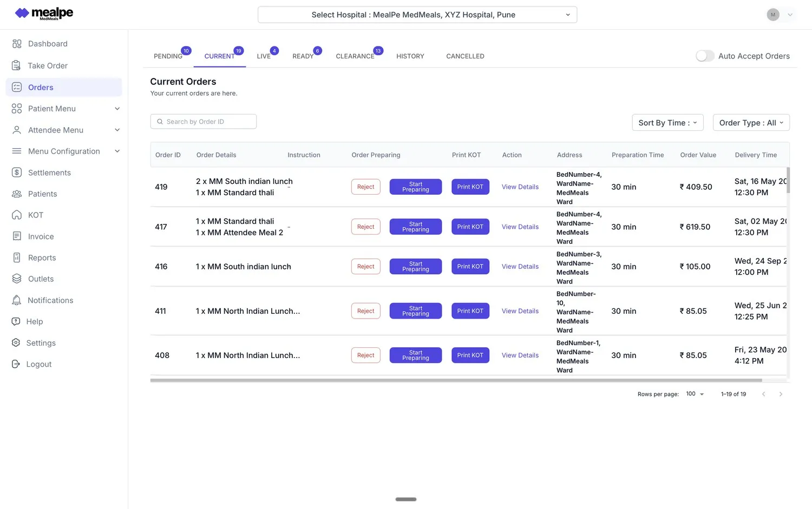Image resolution: width=812 pixels, height=509 pixels.
Task: Toggle Auto Accept Orders switch
Action: [x=705, y=56]
